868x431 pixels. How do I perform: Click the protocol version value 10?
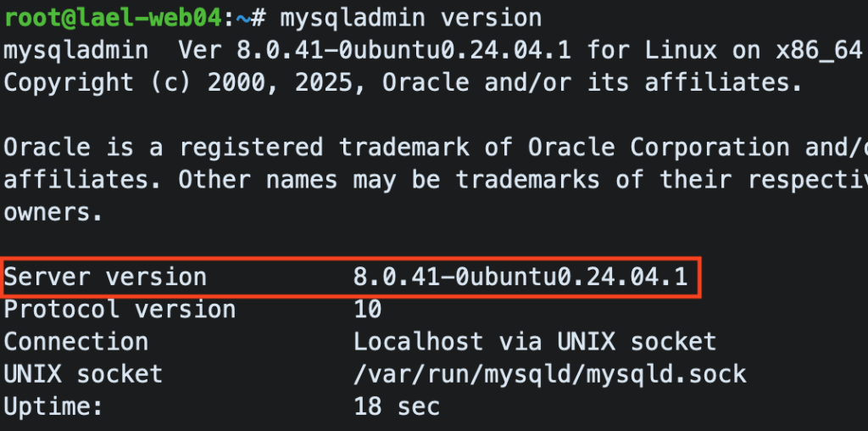click(368, 309)
